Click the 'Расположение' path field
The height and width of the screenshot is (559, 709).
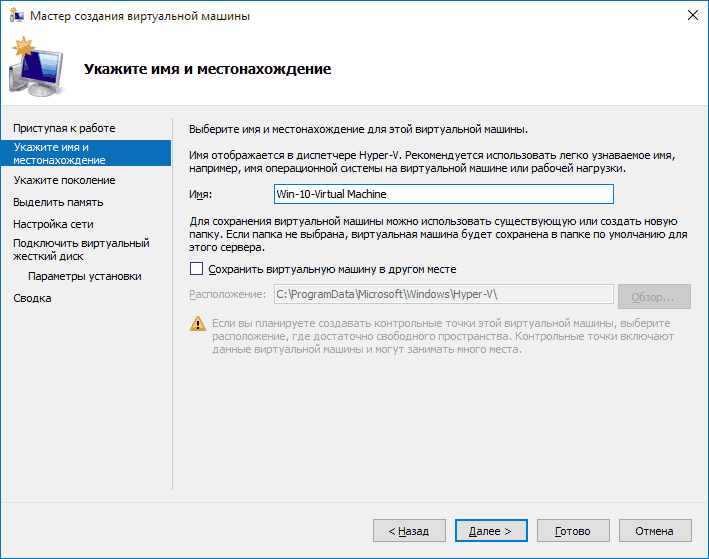(442, 294)
